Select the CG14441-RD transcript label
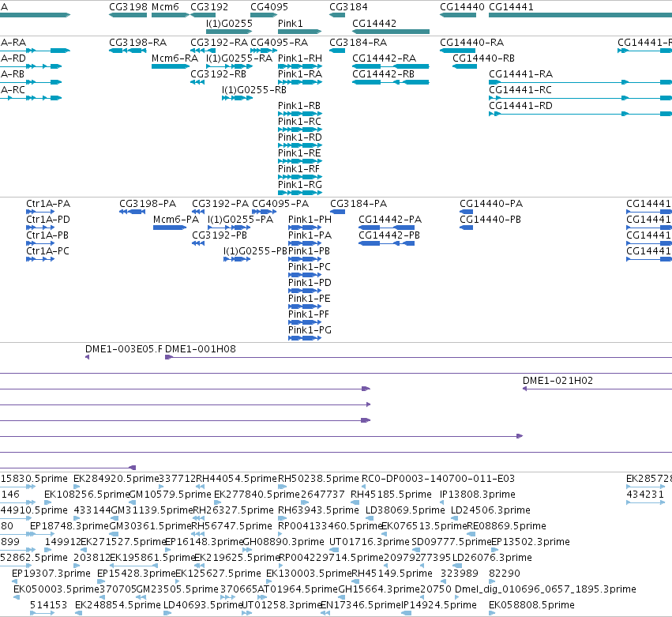This screenshot has width=672, height=617. click(x=520, y=106)
